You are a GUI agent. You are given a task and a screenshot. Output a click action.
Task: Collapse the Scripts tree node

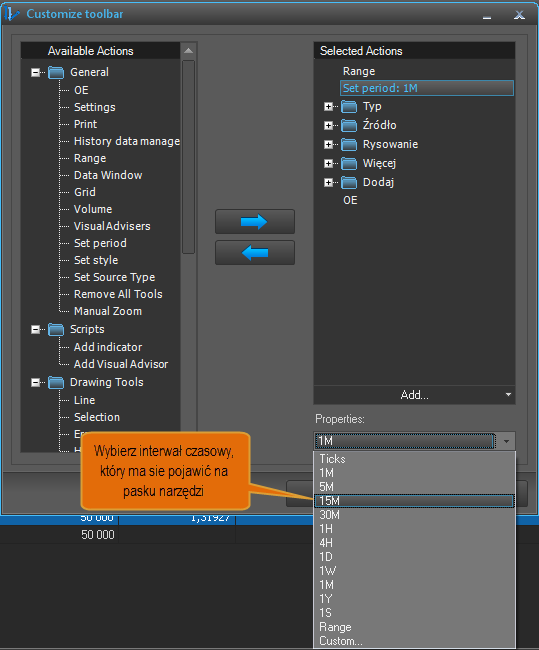coord(36,330)
